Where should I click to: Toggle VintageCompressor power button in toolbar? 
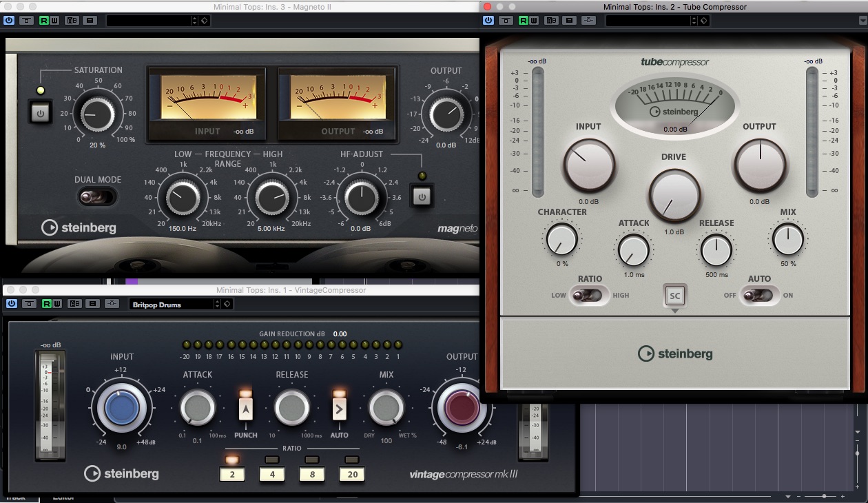(x=12, y=304)
